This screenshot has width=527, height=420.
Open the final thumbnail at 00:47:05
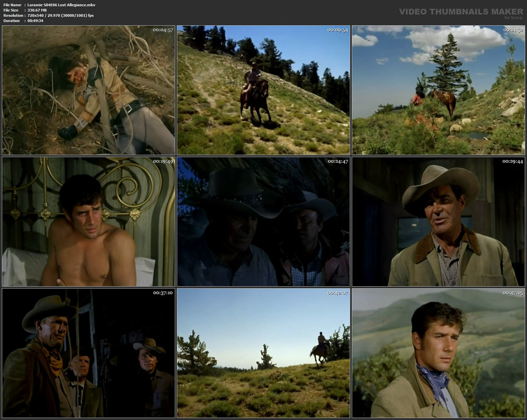(x=438, y=353)
